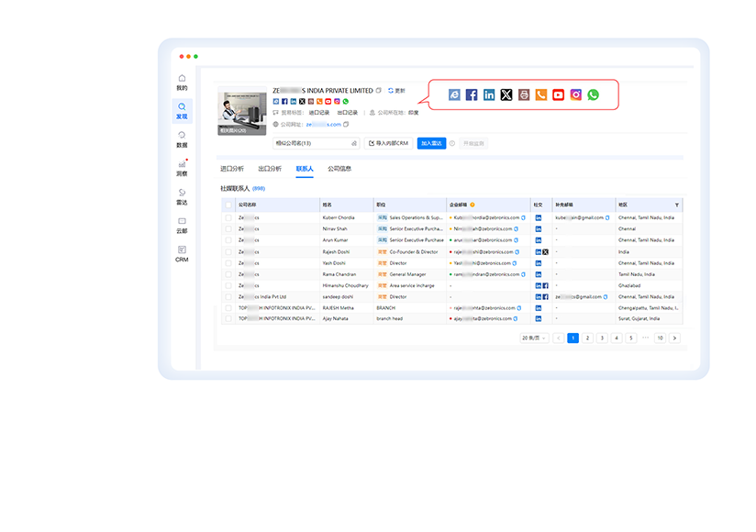Check the box for Arun Kumar row
Image resolution: width=756 pixels, height=532 pixels.
228,240
